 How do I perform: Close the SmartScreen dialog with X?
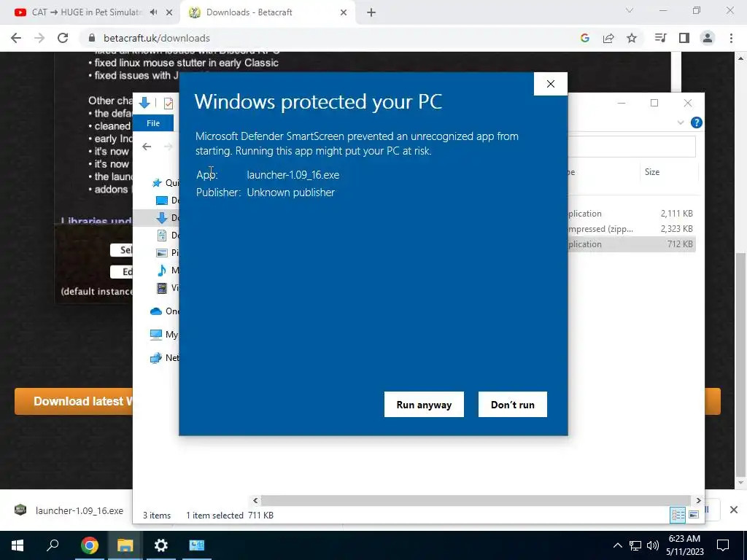tap(551, 84)
